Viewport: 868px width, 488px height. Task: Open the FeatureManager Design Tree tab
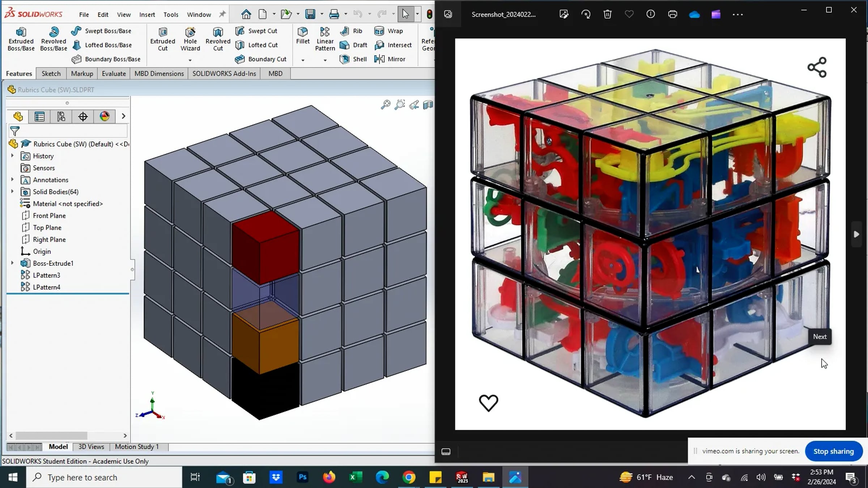(18, 116)
